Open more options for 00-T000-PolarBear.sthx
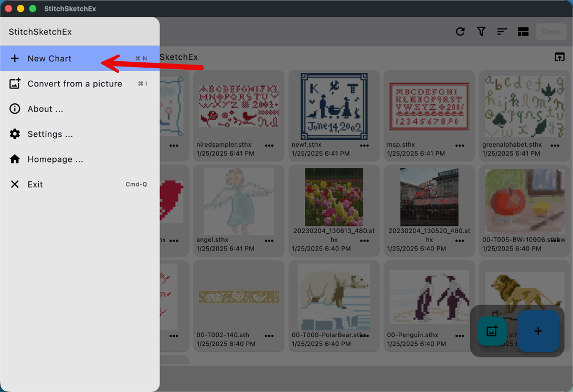 click(x=364, y=336)
